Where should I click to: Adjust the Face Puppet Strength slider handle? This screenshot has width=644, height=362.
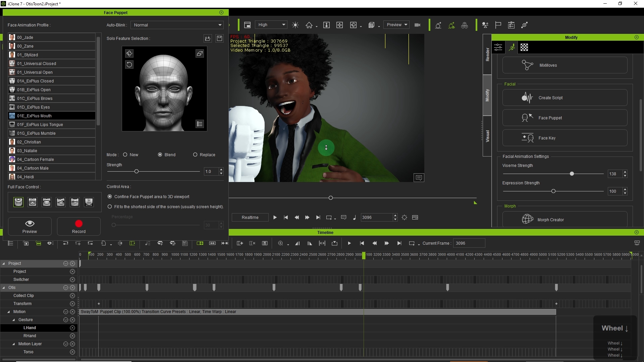pos(137,171)
